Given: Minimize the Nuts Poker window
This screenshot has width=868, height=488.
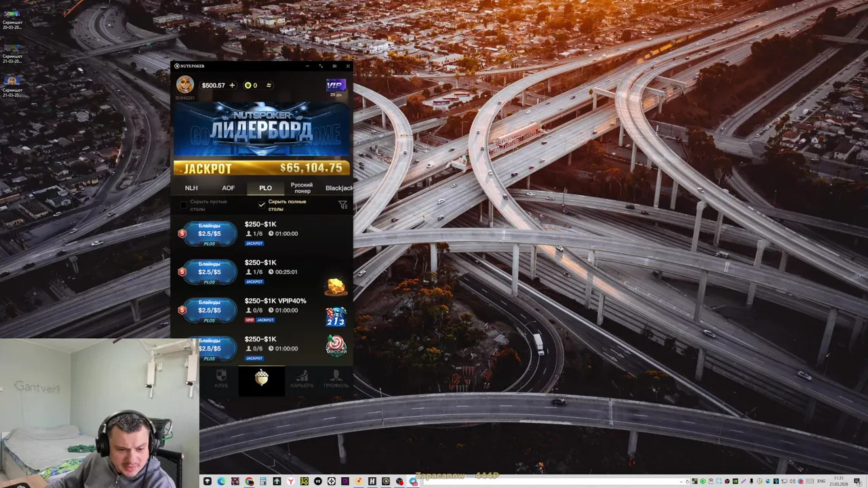Looking at the screenshot, I should 307,66.
